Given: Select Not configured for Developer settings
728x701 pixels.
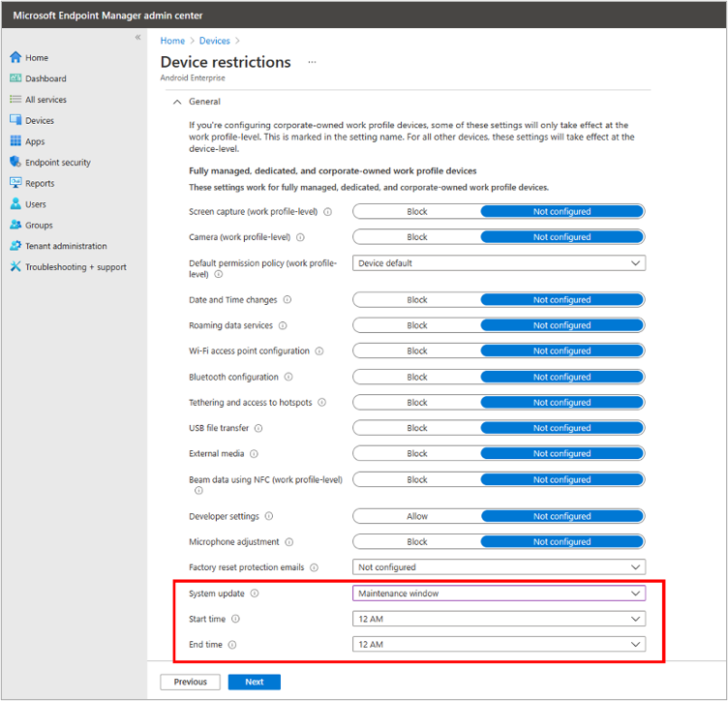Looking at the screenshot, I should [x=562, y=516].
